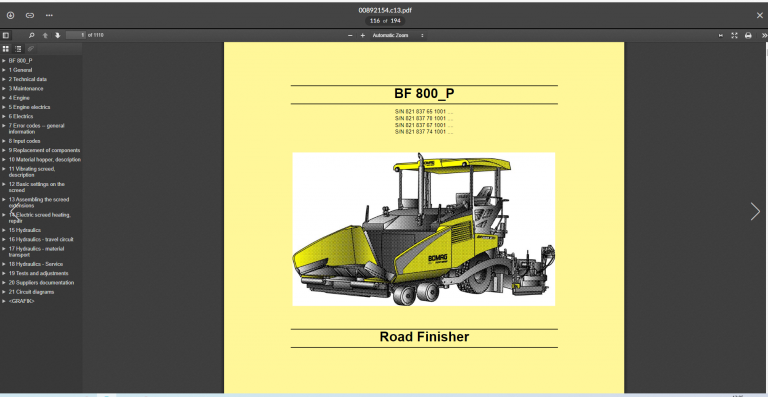Open '13 Assembling the screed extensions'
The image size is (768, 397).
[x=39, y=203]
